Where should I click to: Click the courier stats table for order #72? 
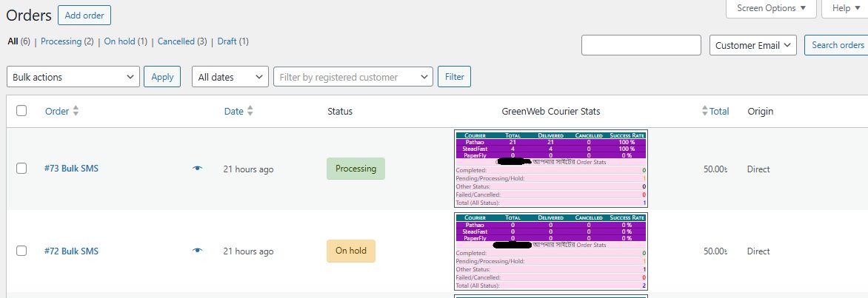point(551,251)
